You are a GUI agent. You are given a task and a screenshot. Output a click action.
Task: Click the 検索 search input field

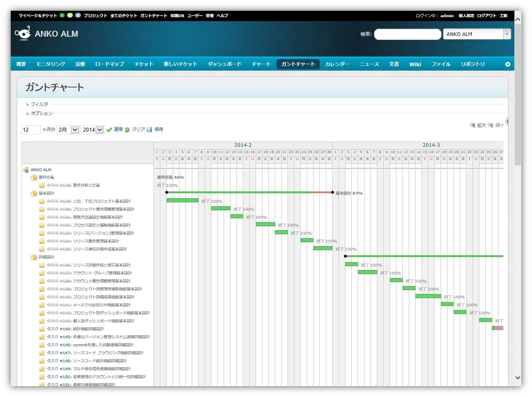pyautogui.click(x=408, y=34)
